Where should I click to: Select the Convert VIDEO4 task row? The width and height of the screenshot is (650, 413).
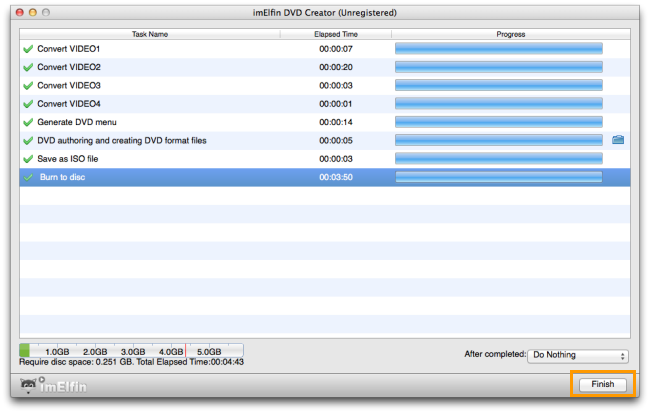tap(325, 104)
